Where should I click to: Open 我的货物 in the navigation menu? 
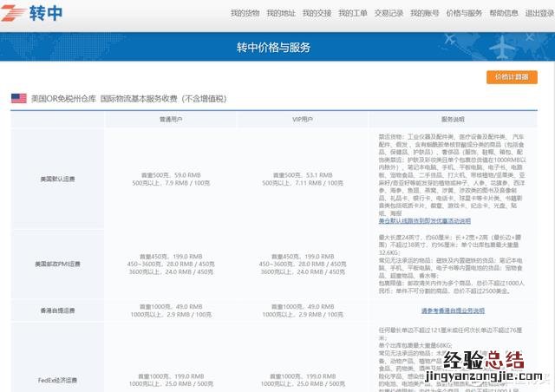point(245,14)
